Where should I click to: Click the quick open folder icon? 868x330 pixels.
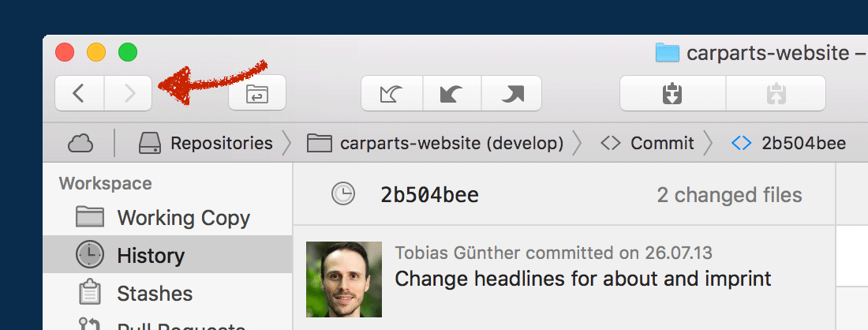tap(256, 94)
